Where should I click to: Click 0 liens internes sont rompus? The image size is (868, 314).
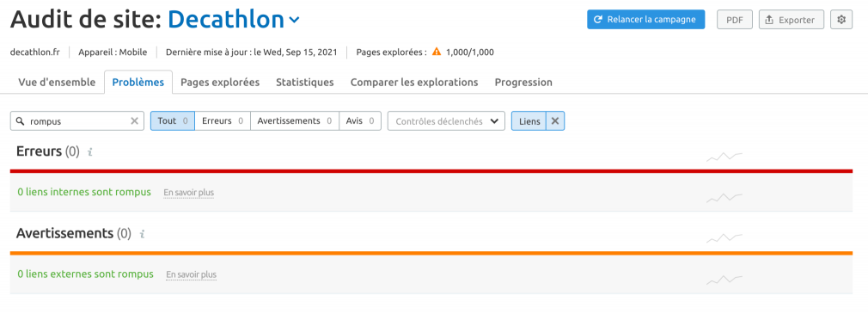[84, 192]
